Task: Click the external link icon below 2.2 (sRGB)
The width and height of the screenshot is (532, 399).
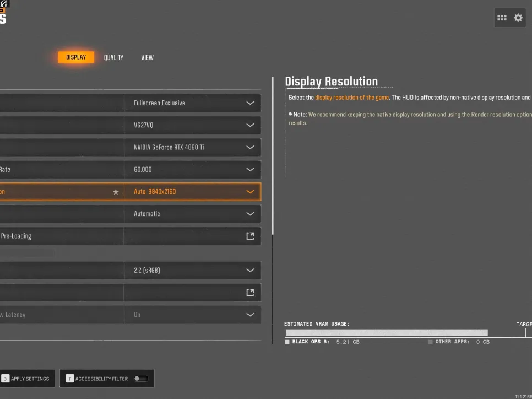Action: [250, 293]
